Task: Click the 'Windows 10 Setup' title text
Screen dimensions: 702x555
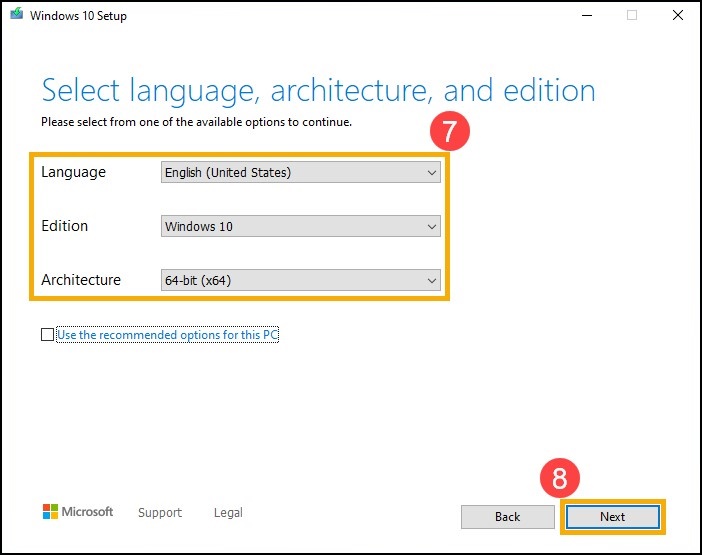Action: [78, 16]
